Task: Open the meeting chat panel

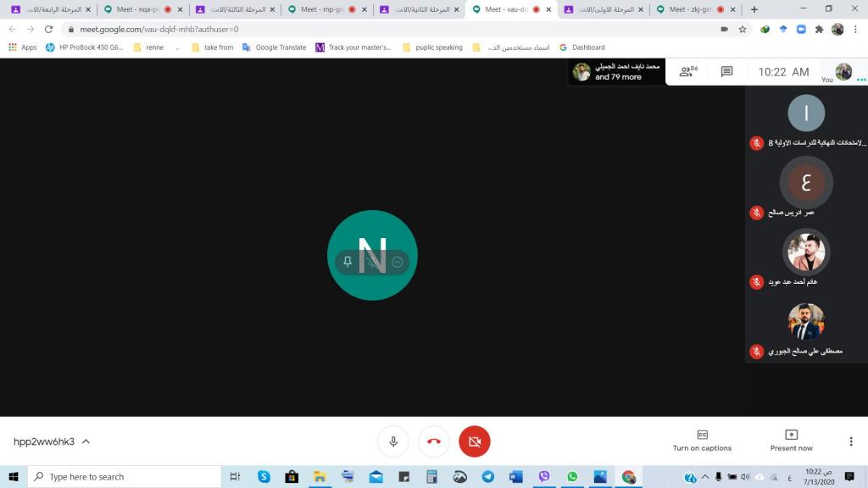Action: pos(726,72)
